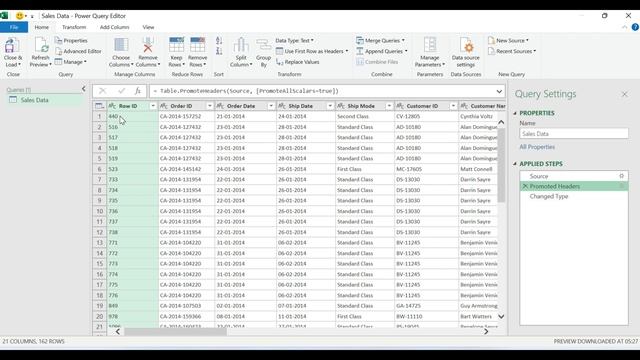Click the Manage Parameters icon
The image size is (640, 360).
[x=430, y=45]
